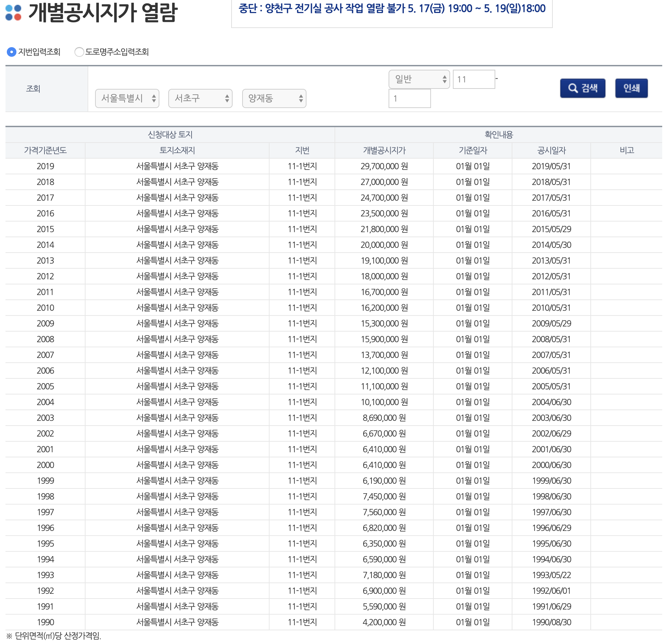The height and width of the screenshot is (644, 667).
Task: Click the 지번 column header
Action: tap(302, 150)
